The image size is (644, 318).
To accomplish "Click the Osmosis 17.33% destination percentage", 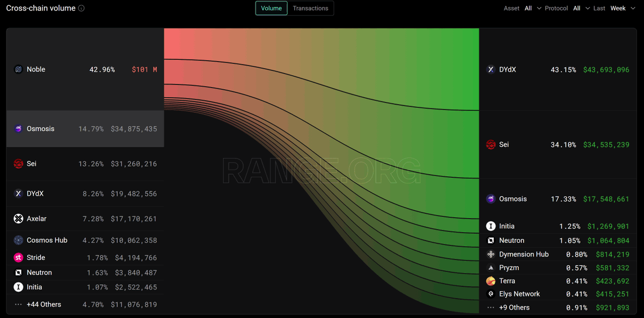I will pos(563,199).
